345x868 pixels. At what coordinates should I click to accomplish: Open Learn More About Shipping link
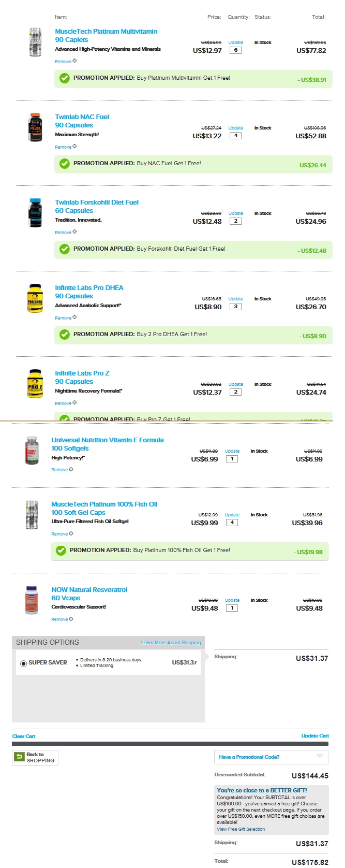171,643
